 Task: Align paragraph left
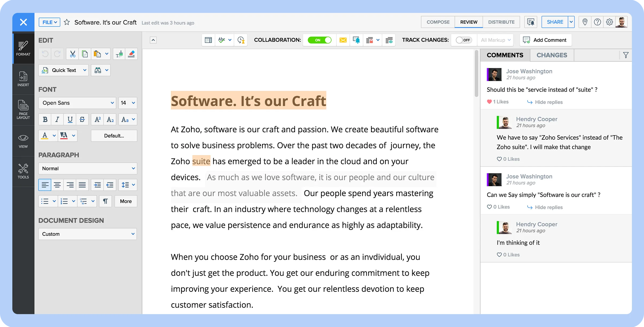coord(45,185)
